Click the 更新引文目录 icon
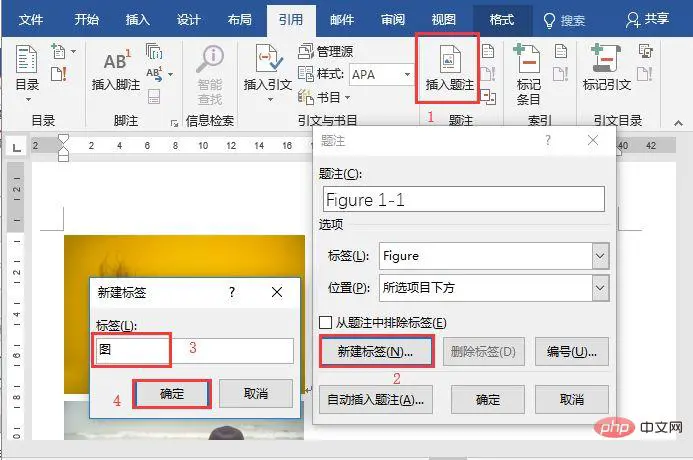 (x=645, y=74)
